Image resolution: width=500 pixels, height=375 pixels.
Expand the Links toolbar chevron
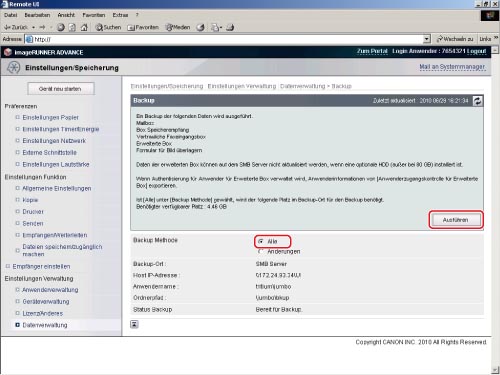point(496,38)
